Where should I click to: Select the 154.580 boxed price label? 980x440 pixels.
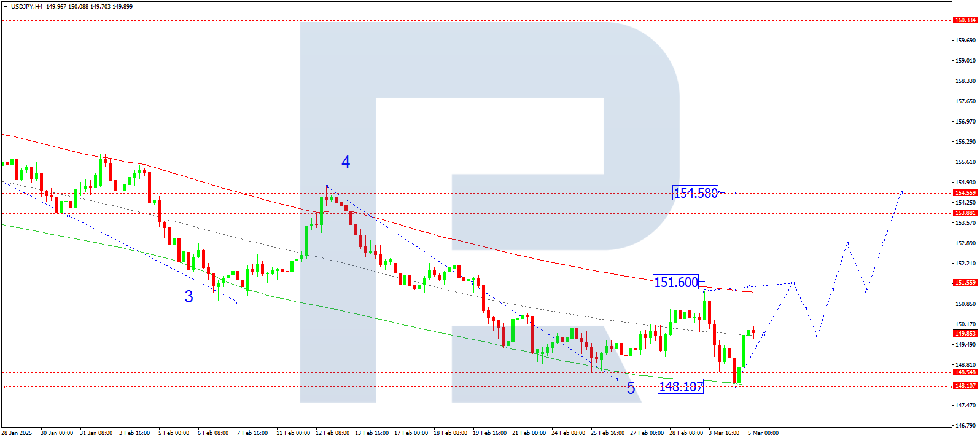pos(696,193)
